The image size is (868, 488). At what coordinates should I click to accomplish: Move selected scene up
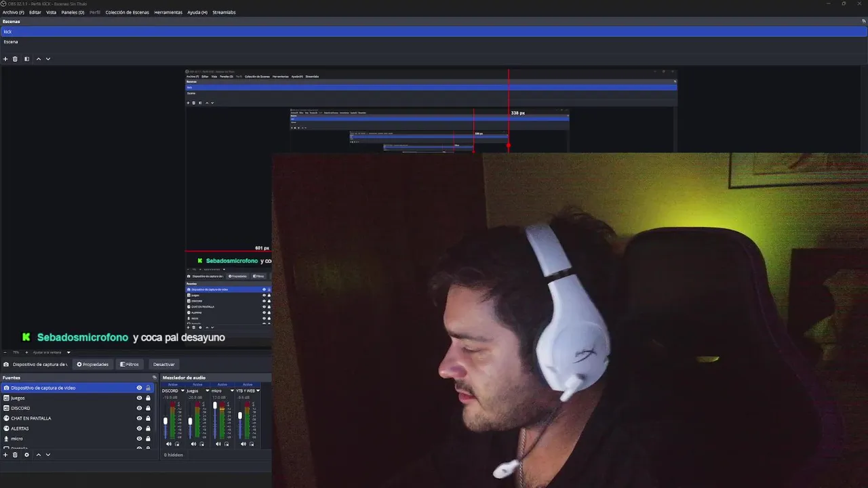point(38,59)
